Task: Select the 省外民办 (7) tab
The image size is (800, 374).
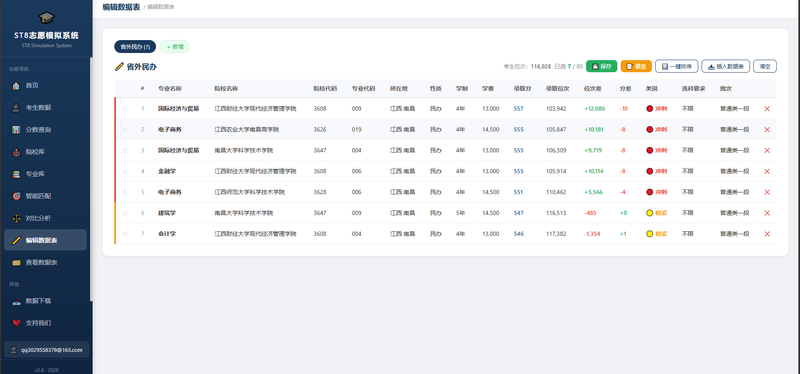Action: [x=135, y=47]
